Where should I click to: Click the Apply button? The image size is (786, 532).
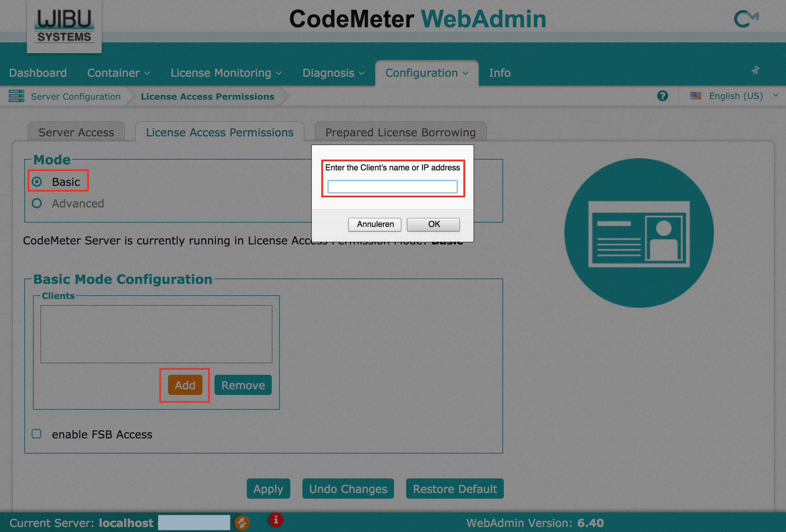pyautogui.click(x=268, y=489)
